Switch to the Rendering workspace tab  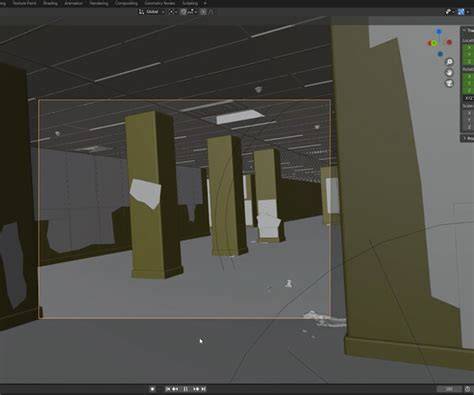pyautogui.click(x=99, y=3)
